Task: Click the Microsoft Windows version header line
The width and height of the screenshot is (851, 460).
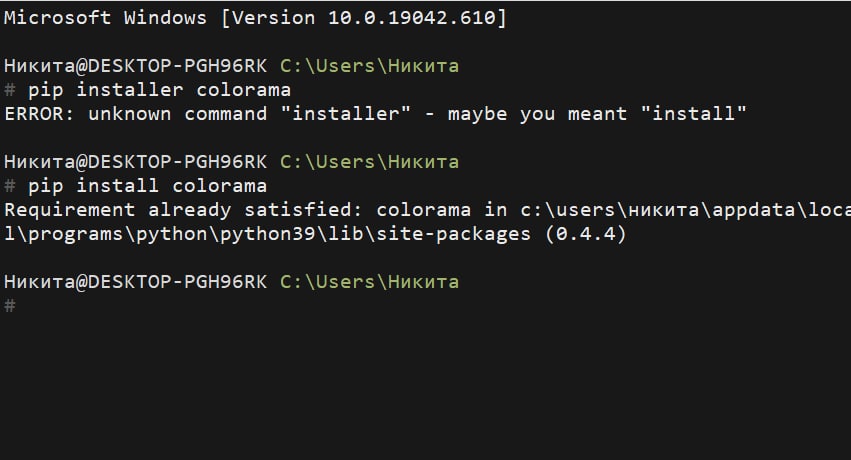Action: pos(255,19)
